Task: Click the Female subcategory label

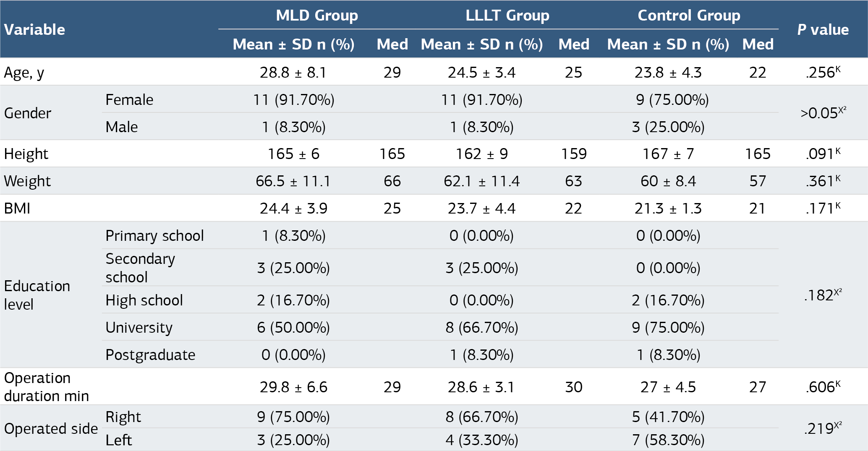Action: click(129, 100)
